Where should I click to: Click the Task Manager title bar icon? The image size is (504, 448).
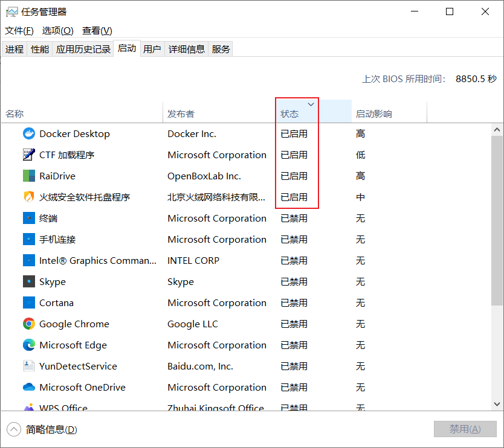12,12
